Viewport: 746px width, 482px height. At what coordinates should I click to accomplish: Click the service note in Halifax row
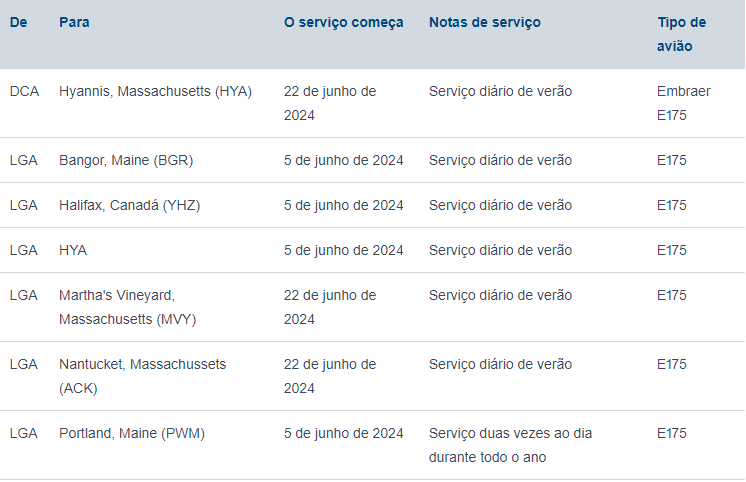click(x=500, y=205)
